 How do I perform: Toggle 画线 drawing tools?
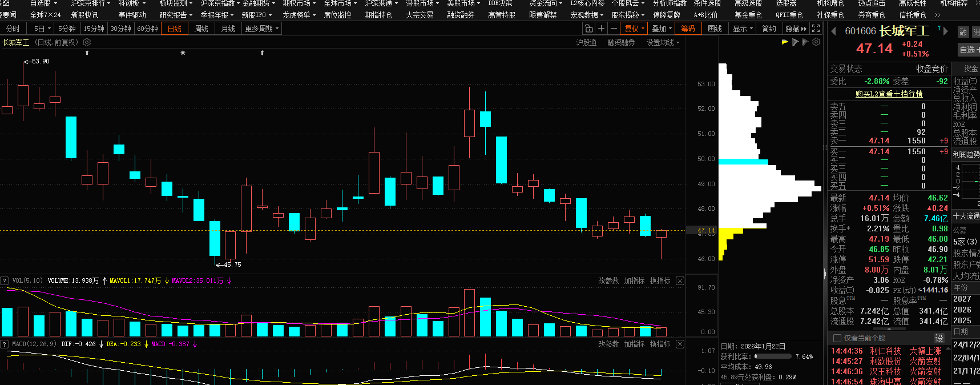point(715,28)
